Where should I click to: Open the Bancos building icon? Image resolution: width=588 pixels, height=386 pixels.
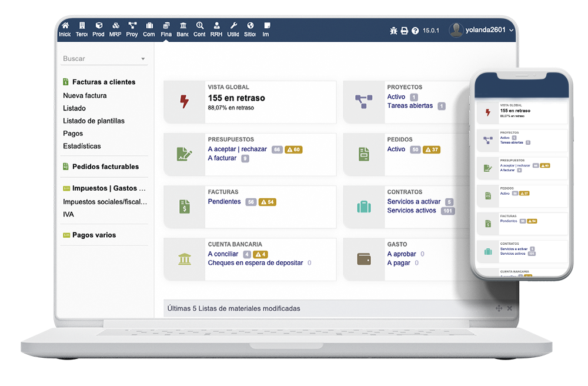(183, 29)
